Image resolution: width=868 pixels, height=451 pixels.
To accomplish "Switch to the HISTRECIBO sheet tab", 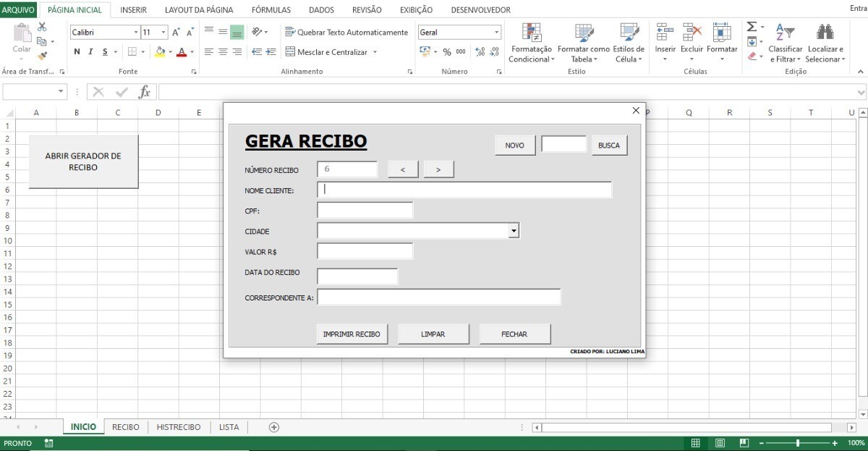I will coord(179,427).
